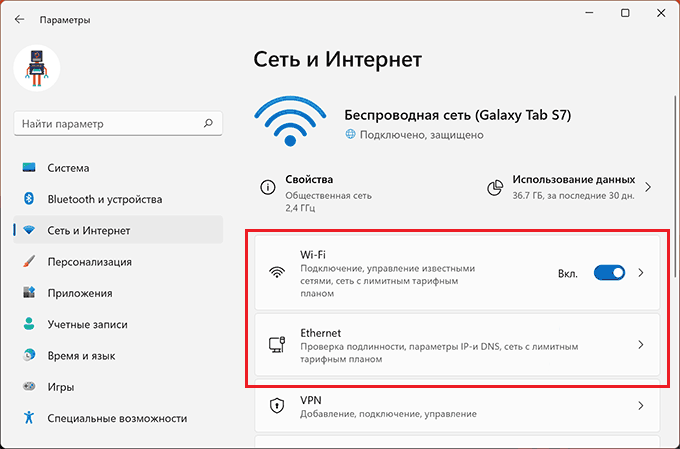Go back with the arrow icon
Image resolution: width=680 pixels, height=449 pixels.
click(19, 20)
